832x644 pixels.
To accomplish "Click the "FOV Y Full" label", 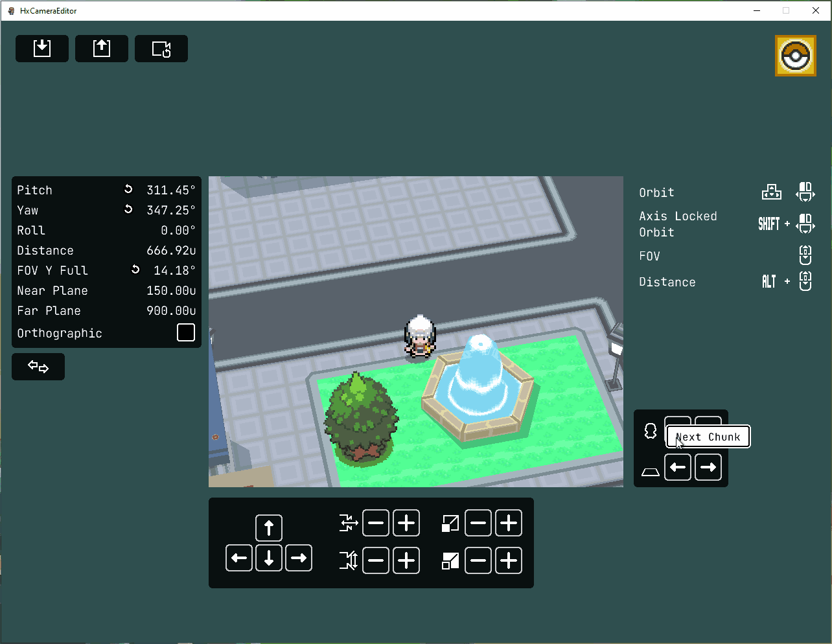I will click(52, 270).
